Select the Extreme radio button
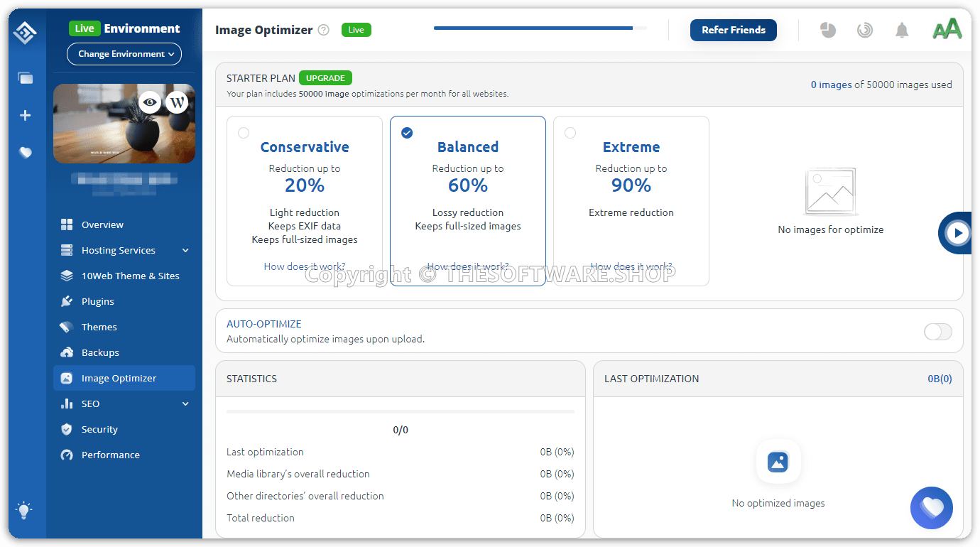The width and height of the screenshot is (980, 547). pos(570,133)
